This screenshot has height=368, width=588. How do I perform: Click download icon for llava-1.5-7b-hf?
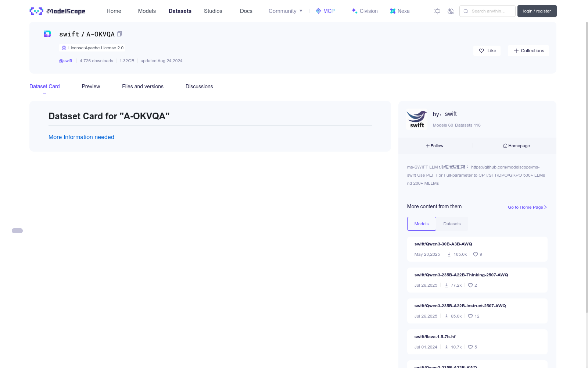447,347
